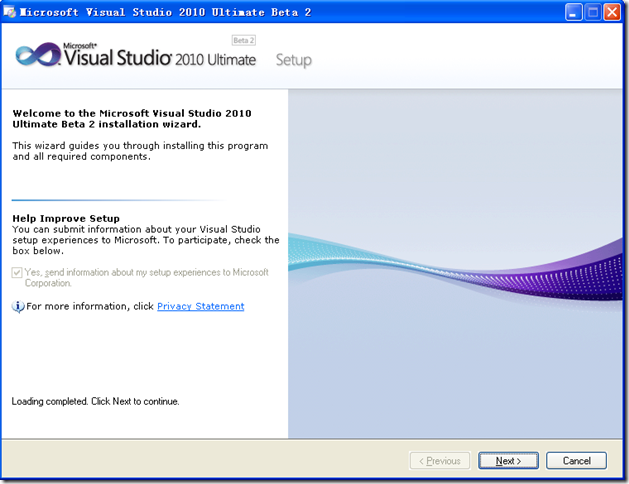Click the Visual Studio infinity logo

pos(38,55)
